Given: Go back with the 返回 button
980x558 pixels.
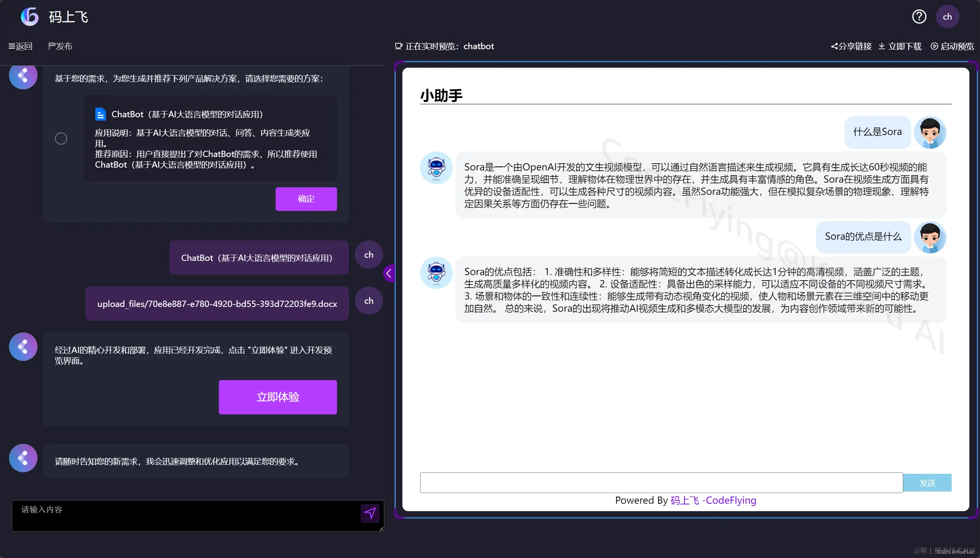Looking at the screenshot, I should click(x=20, y=46).
